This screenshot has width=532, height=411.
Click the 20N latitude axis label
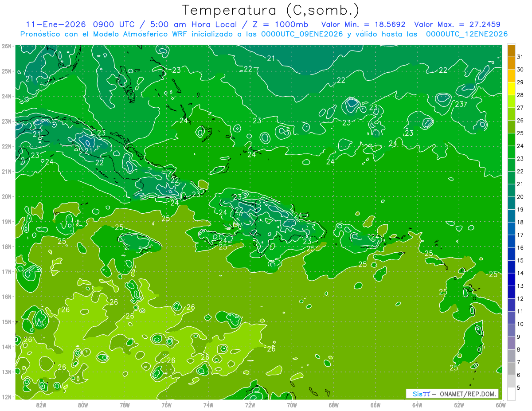6,196
